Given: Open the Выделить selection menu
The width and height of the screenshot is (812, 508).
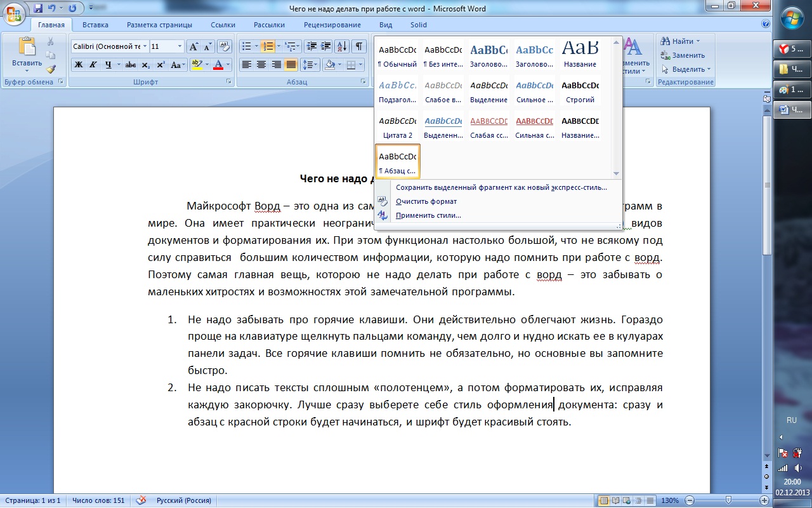Looking at the screenshot, I should (x=686, y=69).
